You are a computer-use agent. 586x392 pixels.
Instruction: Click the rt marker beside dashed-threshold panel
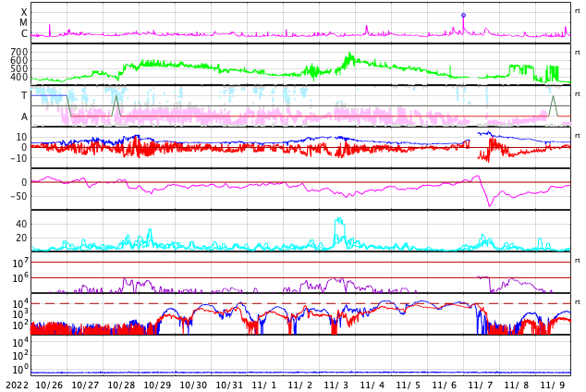click(577, 302)
